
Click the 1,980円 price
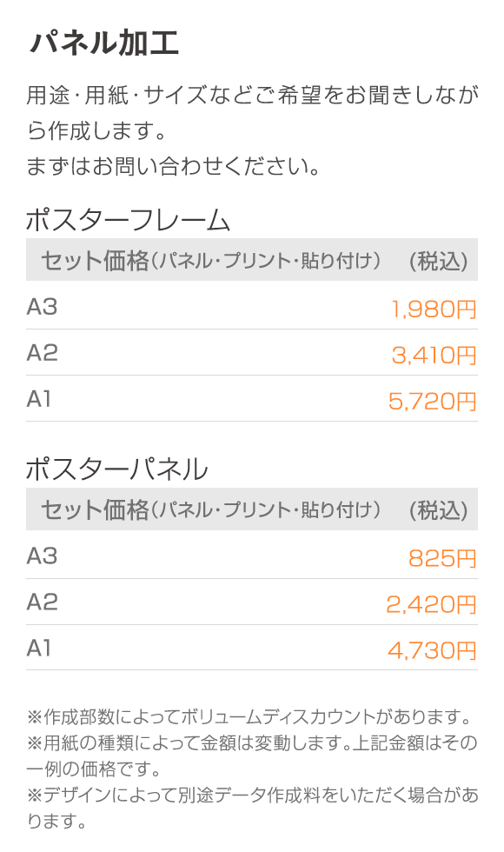434,310
